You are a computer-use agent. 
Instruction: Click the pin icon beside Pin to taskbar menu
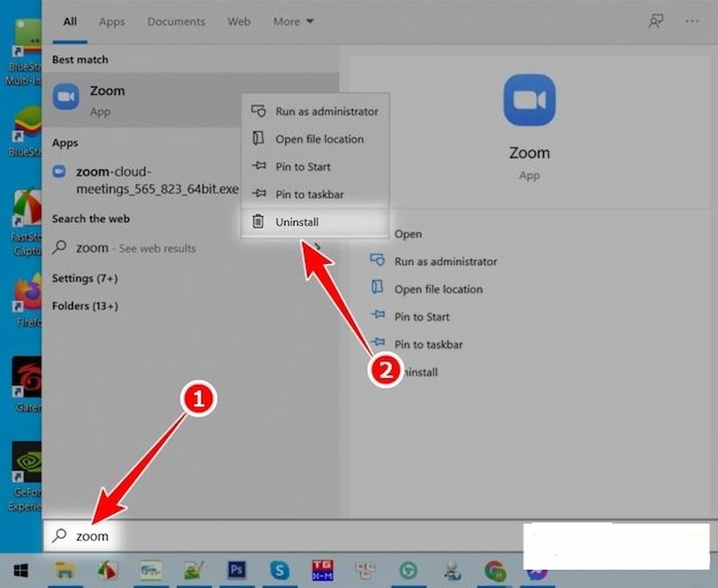tap(259, 193)
